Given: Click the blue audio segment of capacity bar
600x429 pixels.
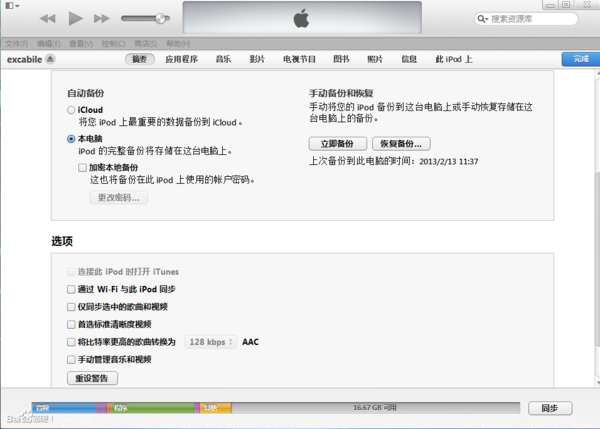Looking at the screenshot, I should pos(64,408).
